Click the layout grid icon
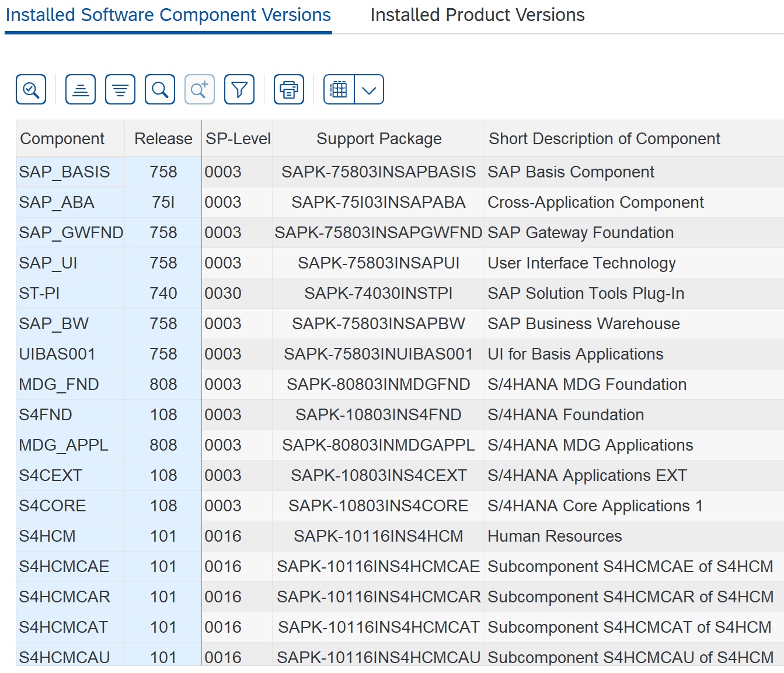Viewport: 784px width, 673px height. pyautogui.click(x=339, y=89)
